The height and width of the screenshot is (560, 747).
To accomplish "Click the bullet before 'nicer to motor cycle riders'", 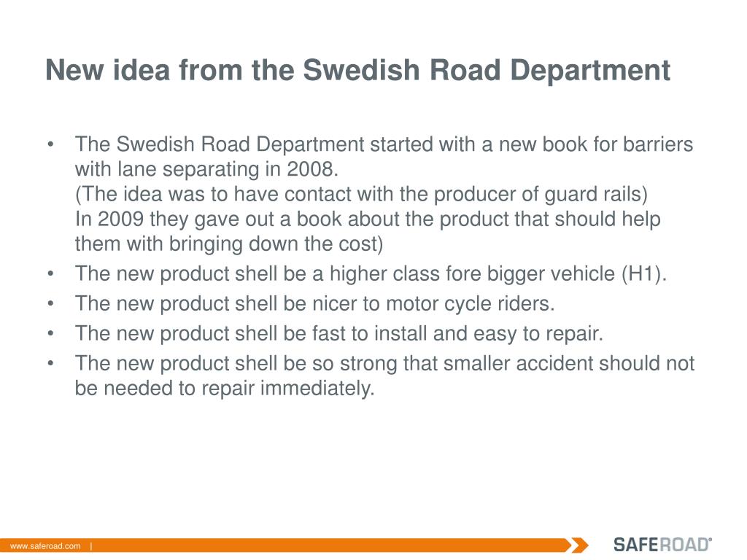I will pos(50,303).
